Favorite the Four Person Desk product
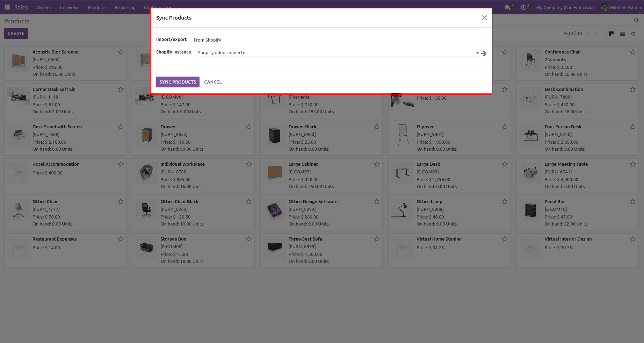This screenshot has width=644, height=343. click(x=632, y=127)
